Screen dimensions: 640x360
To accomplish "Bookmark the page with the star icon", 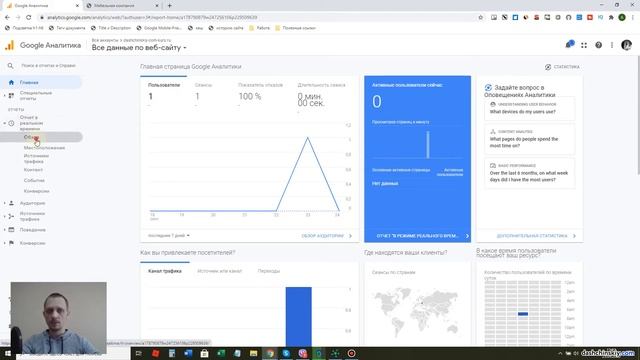I will (480, 18).
